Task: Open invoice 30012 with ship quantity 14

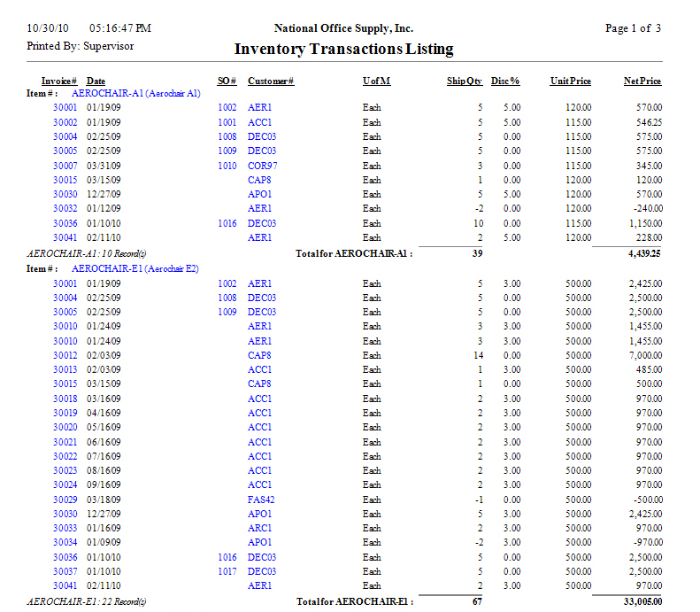Action: coord(65,355)
